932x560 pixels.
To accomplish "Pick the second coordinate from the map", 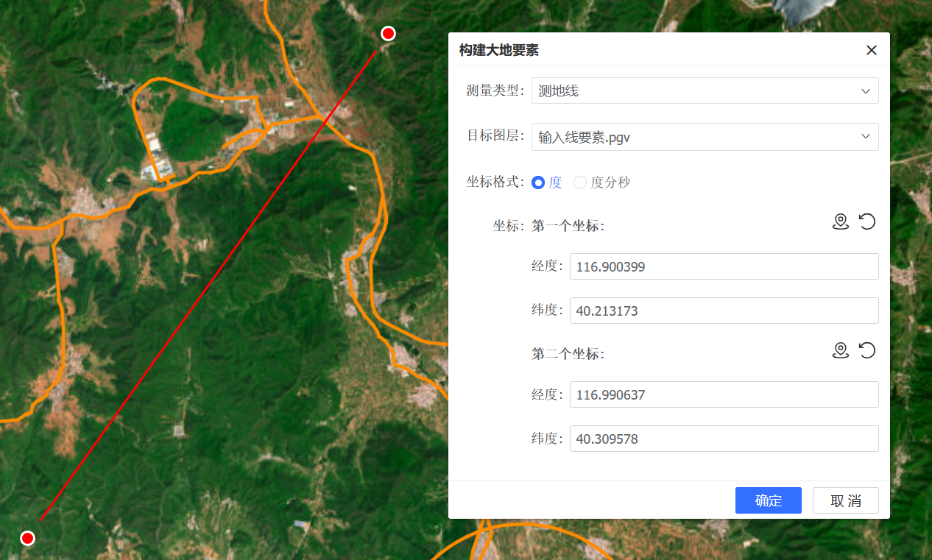I will click(841, 350).
